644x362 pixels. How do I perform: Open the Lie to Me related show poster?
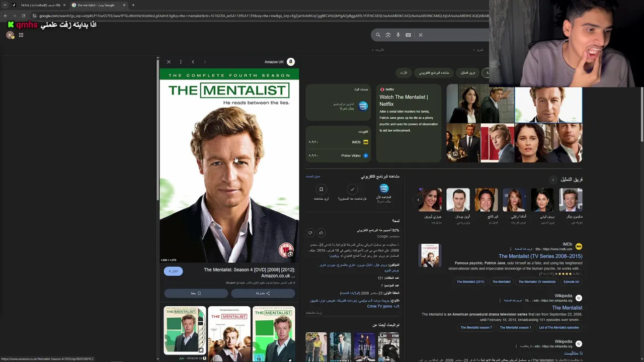point(389,346)
